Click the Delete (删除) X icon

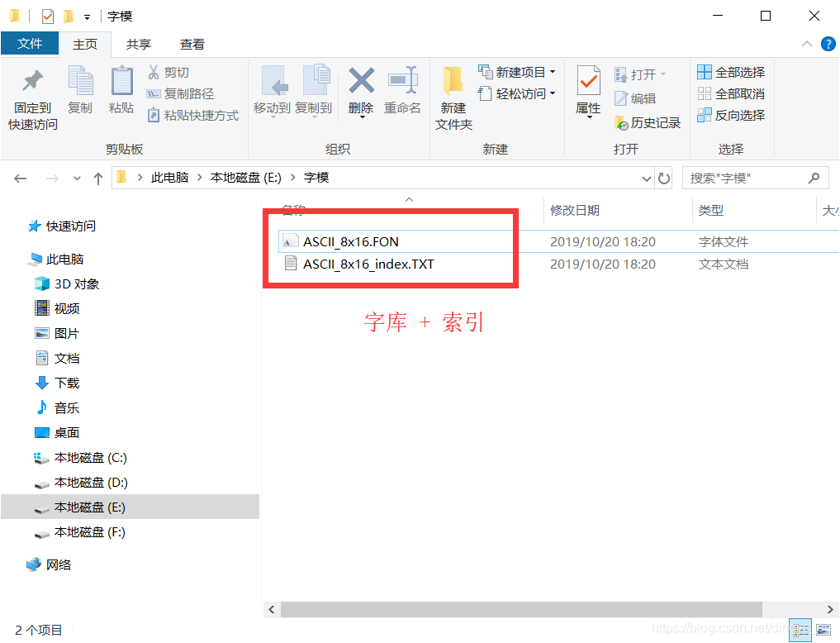[x=362, y=80]
